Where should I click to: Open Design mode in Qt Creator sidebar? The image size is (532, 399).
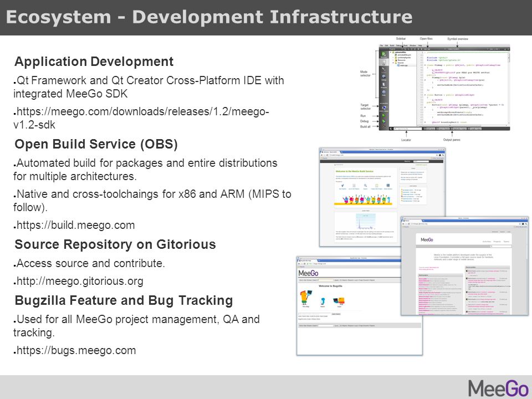point(383,70)
